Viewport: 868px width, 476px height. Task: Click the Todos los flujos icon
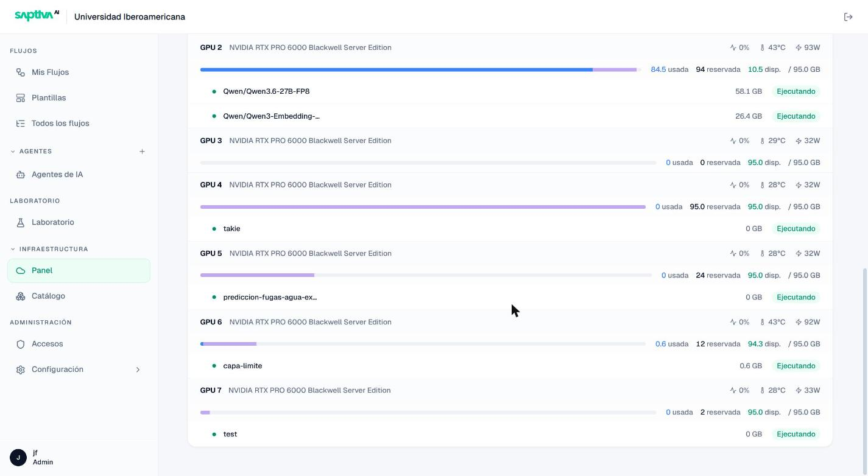click(21, 124)
